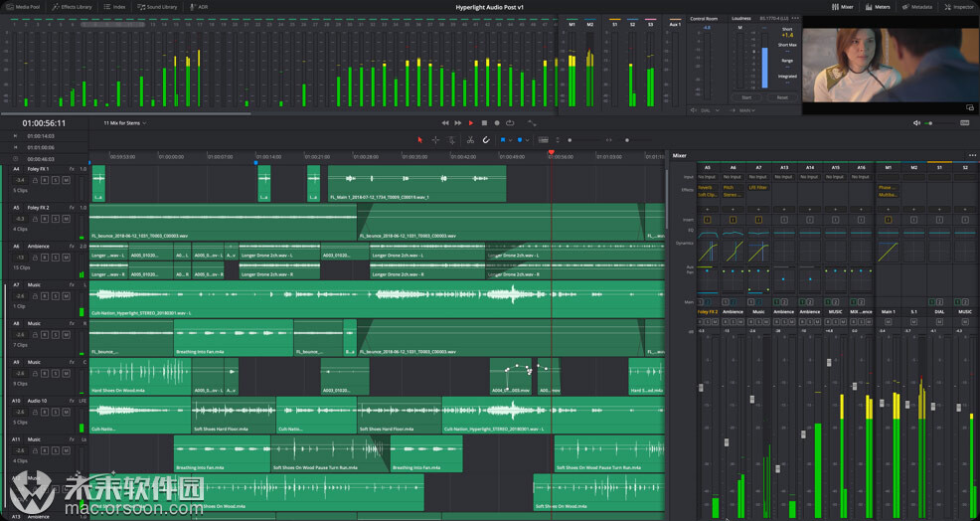980x521 pixels.
Task: Pop out the video viewer window
Action: [x=970, y=107]
